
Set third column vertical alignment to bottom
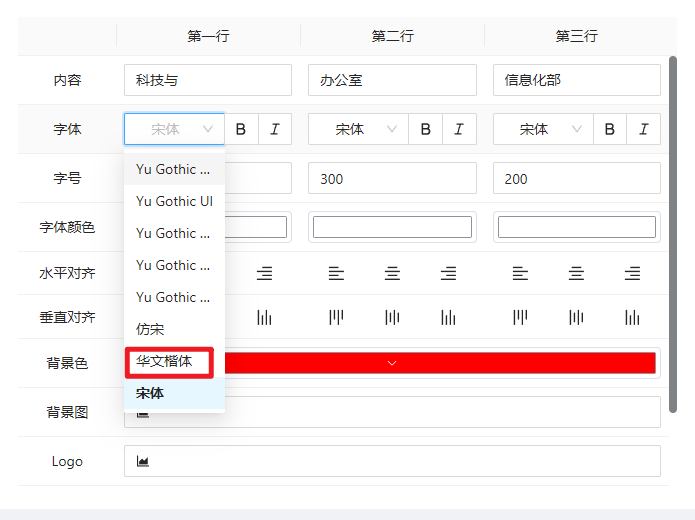click(x=632, y=317)
